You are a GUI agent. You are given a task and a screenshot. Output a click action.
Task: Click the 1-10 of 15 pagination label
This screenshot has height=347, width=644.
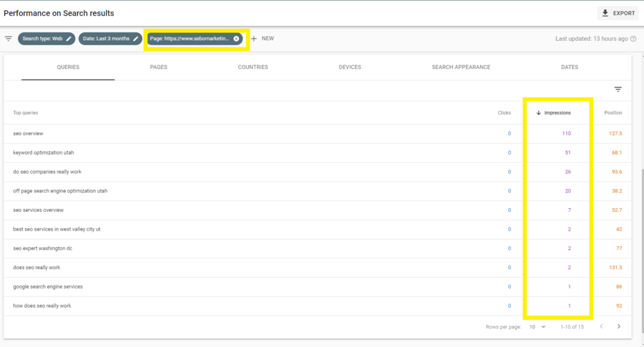tap(572, 328)
